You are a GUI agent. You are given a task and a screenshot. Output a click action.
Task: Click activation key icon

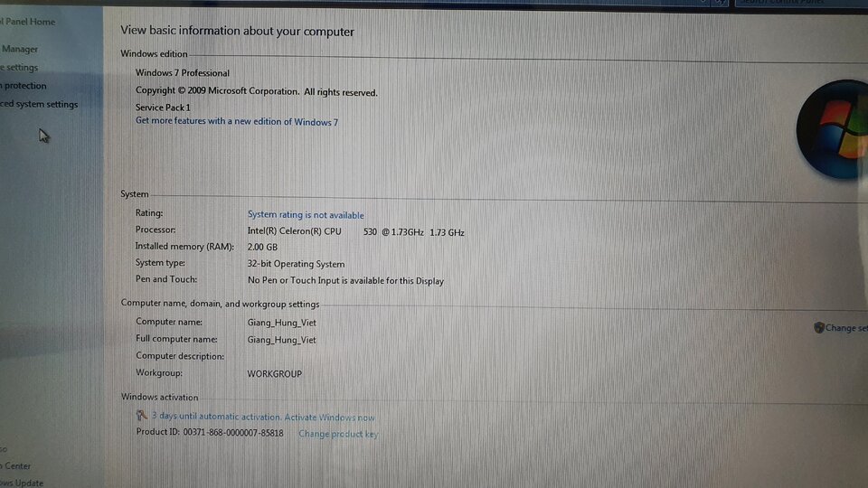(142, 415)
